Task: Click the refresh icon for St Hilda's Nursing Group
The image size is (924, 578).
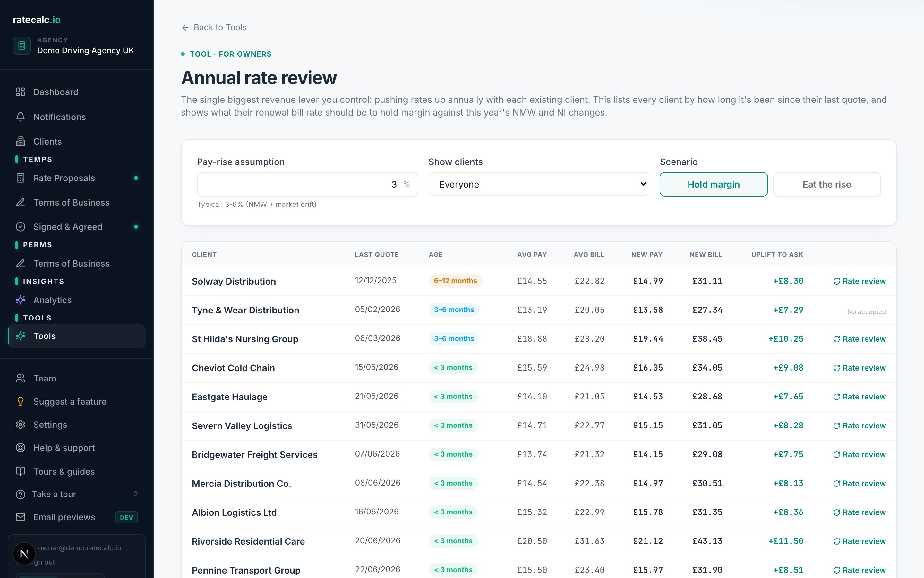Action: (836, 339)
